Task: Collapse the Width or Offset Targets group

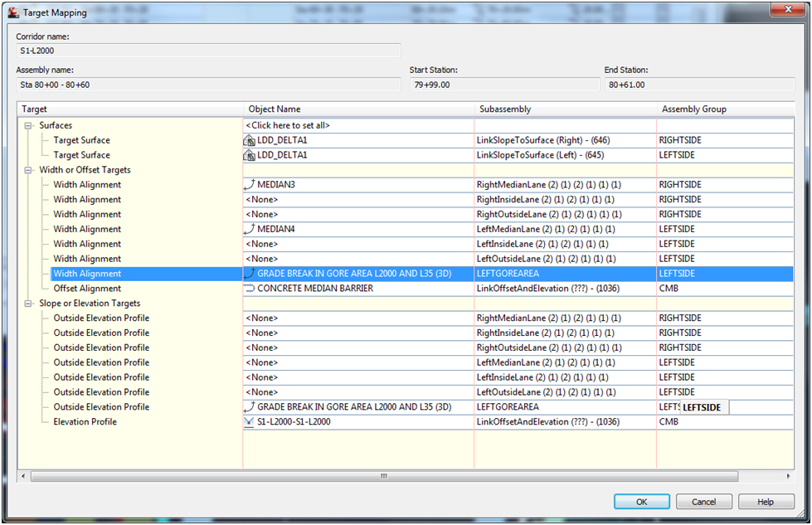Action: point(28,170)
